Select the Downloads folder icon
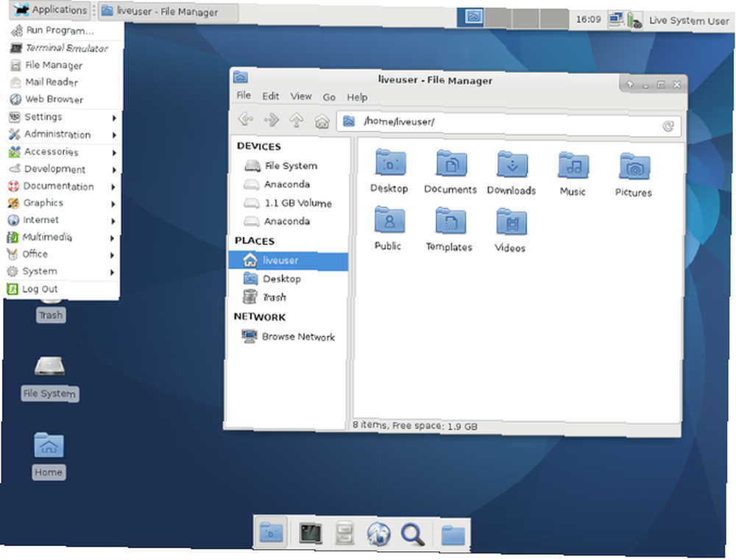Image resolution: width=736 pixels, height=560 pixels. tap(512, 166)
